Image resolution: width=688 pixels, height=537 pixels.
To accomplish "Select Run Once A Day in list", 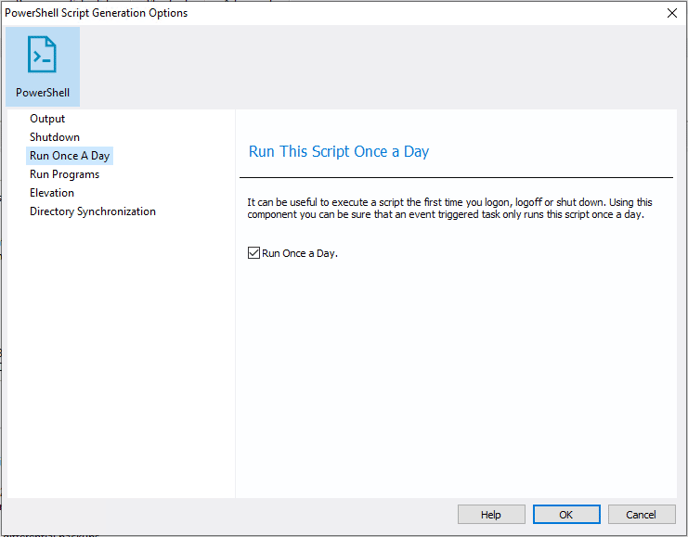I will [69, 156].
